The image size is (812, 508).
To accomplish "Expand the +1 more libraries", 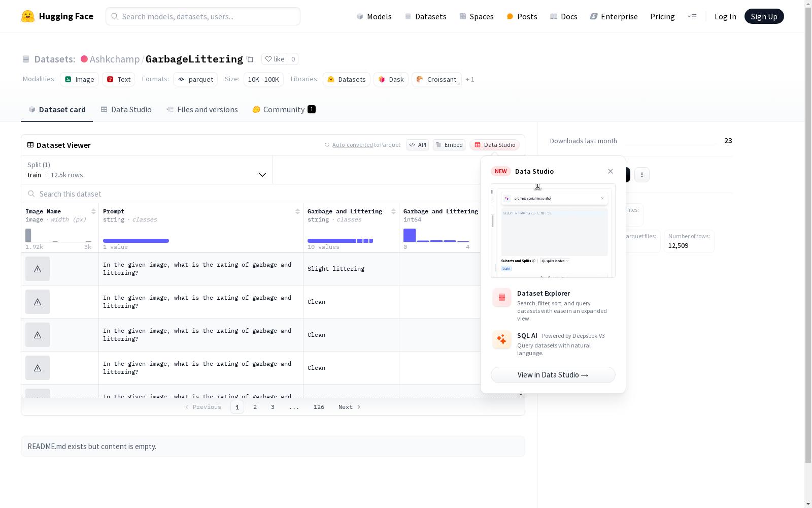I will coord(470,79).
